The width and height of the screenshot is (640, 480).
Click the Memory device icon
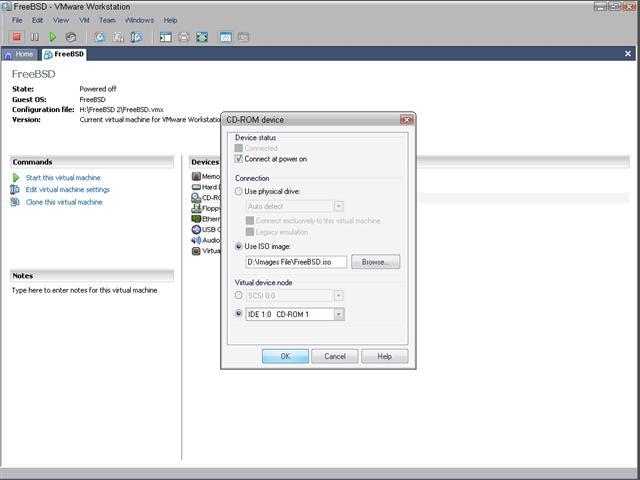196,176
